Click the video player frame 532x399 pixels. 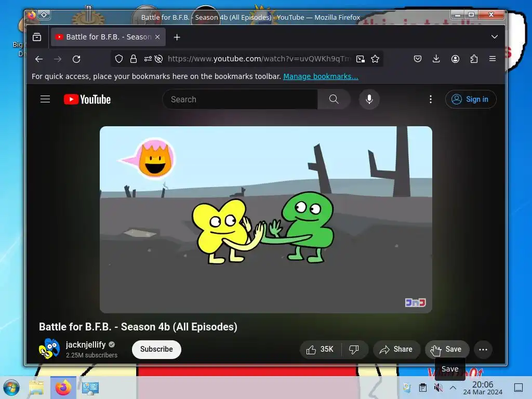click(266, 220)
